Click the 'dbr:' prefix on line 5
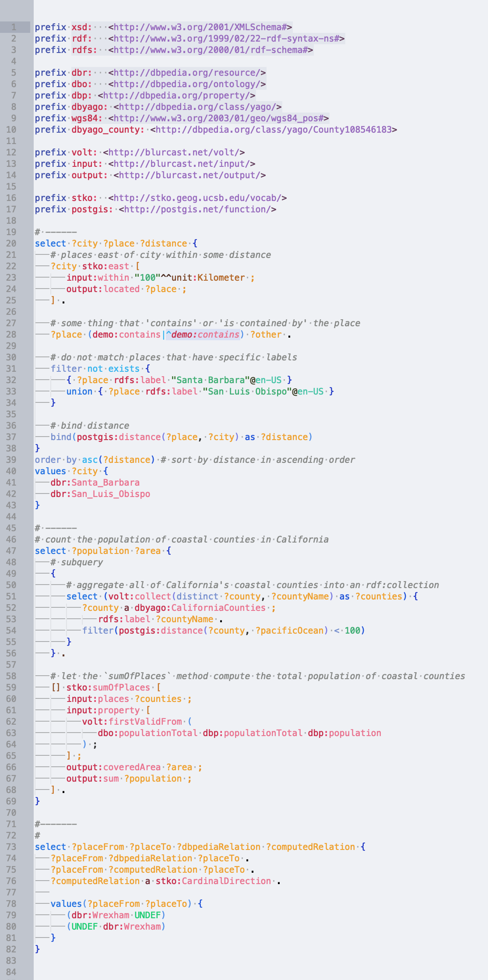The image size is (488, 980). [82, 73]
